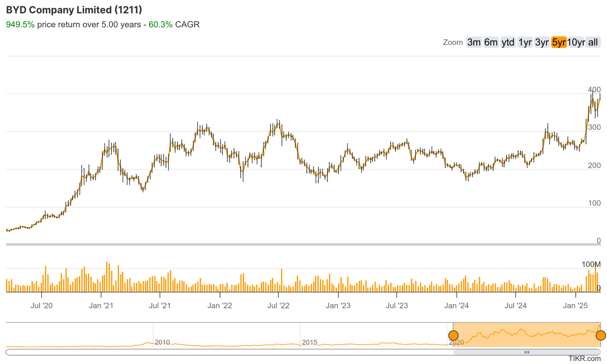Click the Jul '21 x-axis label
Screen dimensions: 607x364
(160, 306)
